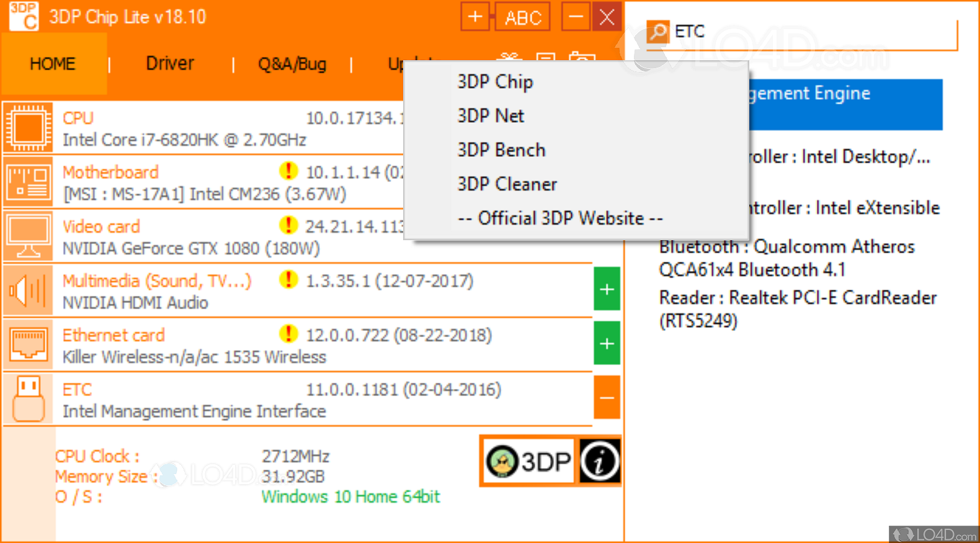Select the Video card monitor icon

(28, 236)
